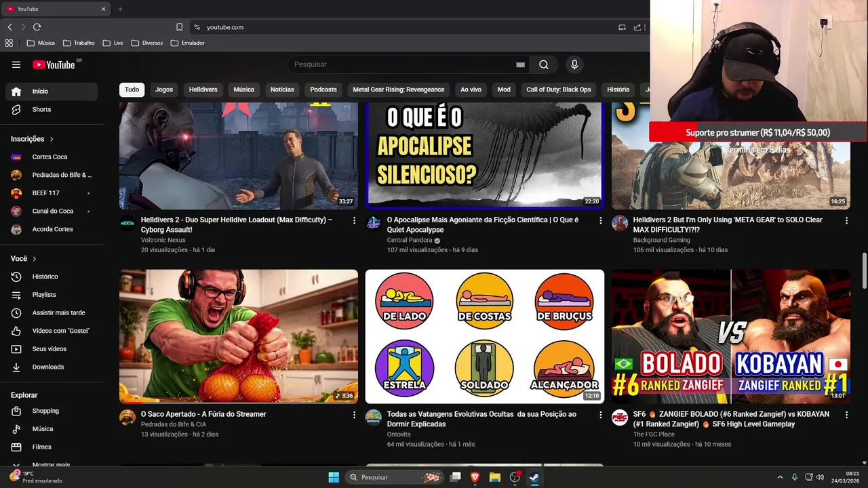Viewport: 868px width, 488px height.
Task: Open Trabalho bookmarks folder
Action: coord(79,43)
